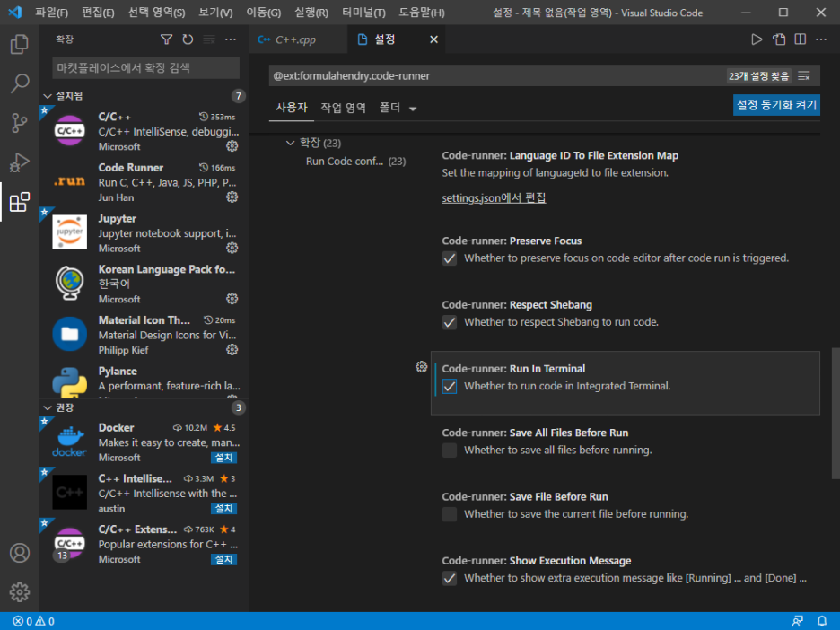840x630 pixels.
Task: Toggle Preserve Focus checkbox
Action: coord(450,258)
